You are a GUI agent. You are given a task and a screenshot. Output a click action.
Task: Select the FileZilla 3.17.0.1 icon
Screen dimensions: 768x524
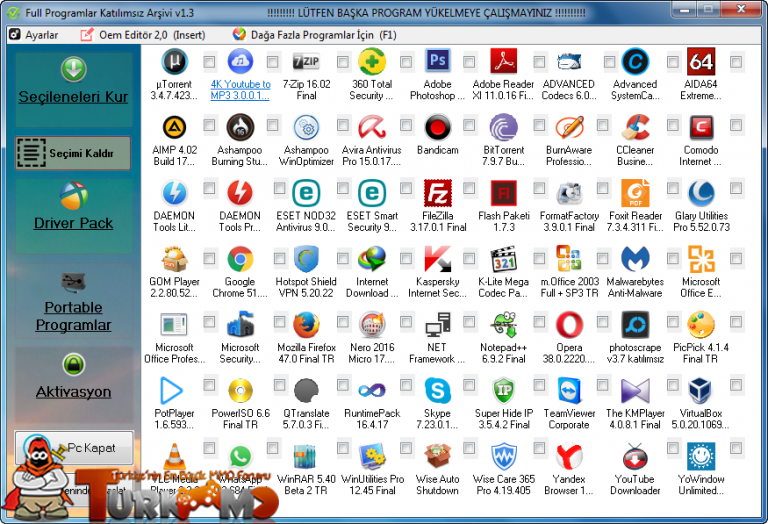pos(437,193)
